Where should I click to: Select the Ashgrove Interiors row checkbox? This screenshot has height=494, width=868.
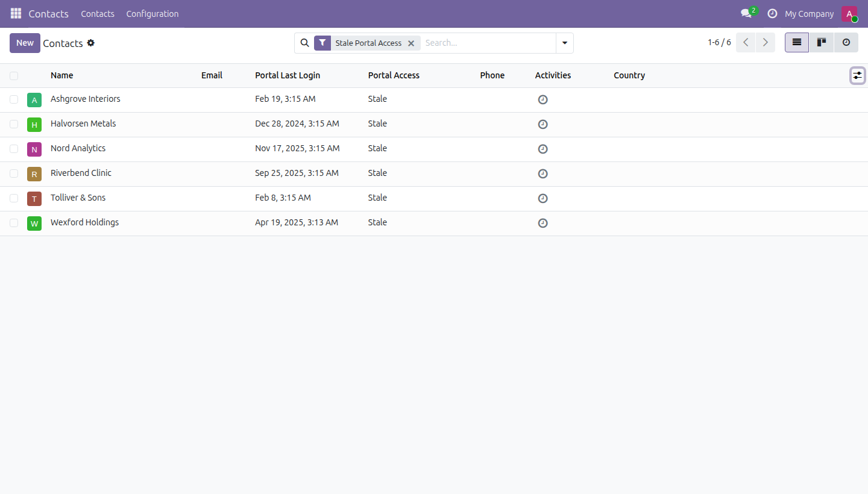(x=14, y=99)
